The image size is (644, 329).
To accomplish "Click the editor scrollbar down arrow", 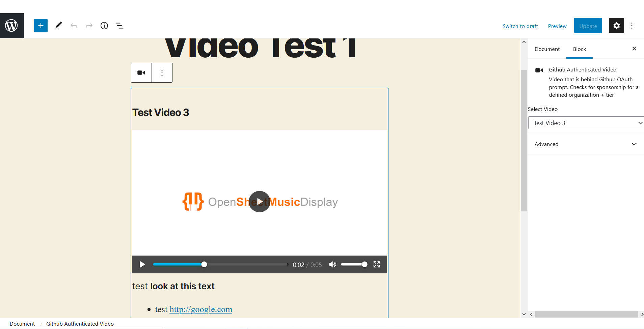I will pos(524,314).
